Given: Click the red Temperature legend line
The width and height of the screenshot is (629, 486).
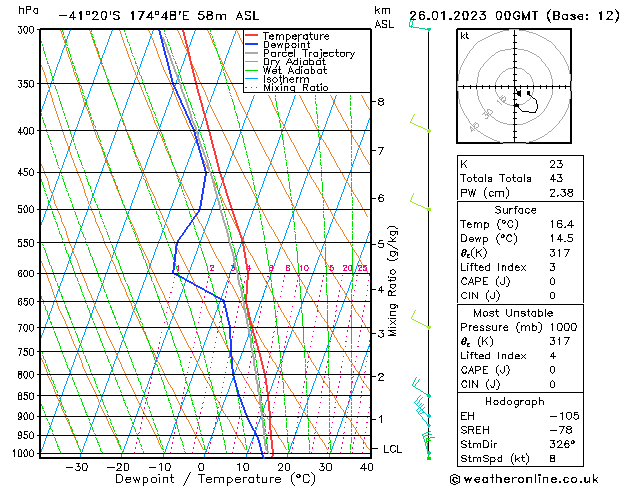Looking at the screenshot, I should coord(252,36).
